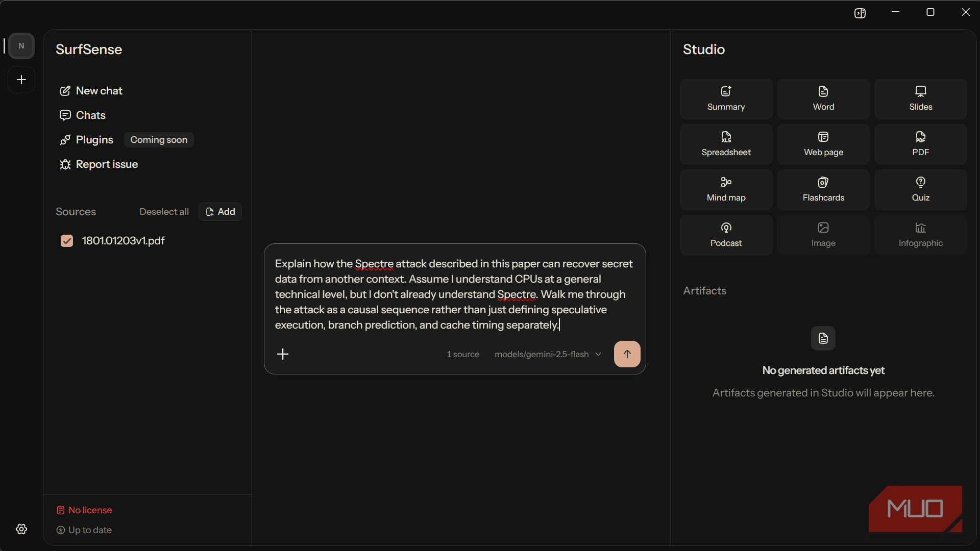
Task: Build a Mind map
Action: tap(726, 190)
